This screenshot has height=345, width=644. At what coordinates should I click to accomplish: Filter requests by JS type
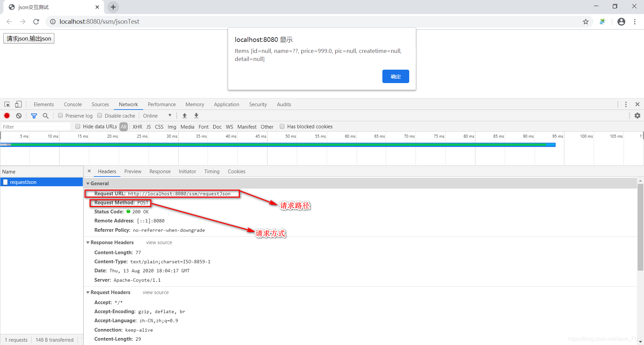click(x=149, y=127)
